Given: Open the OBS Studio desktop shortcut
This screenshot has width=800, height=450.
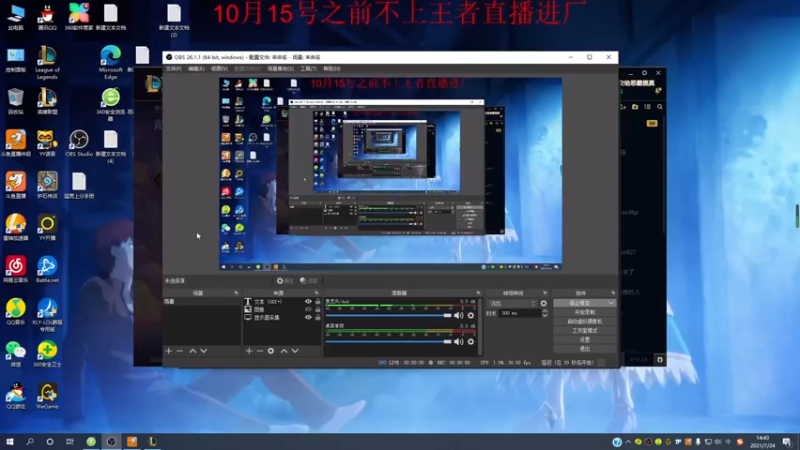Looking at the screenshot, I should click(x=79, y=143).
